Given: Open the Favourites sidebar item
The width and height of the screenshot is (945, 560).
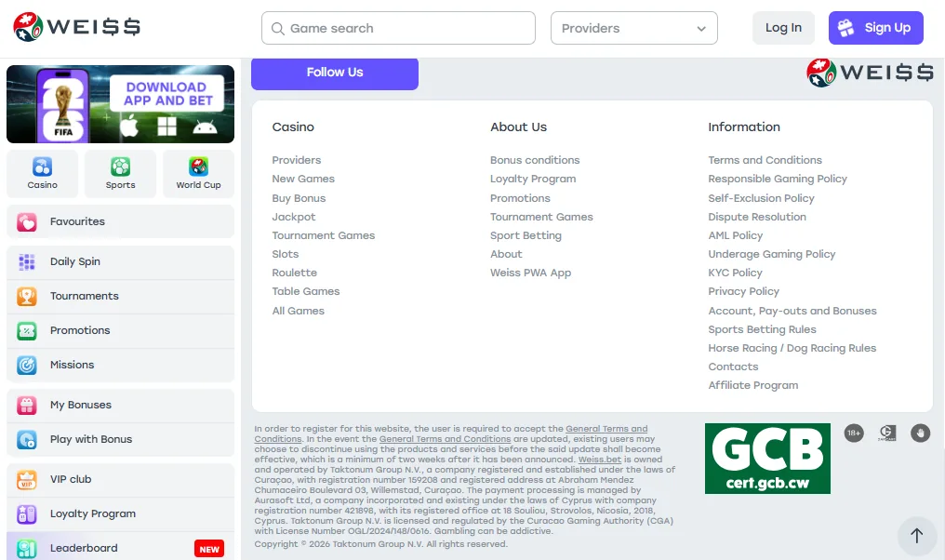Looking at the screenshot, I should (121, 221).
